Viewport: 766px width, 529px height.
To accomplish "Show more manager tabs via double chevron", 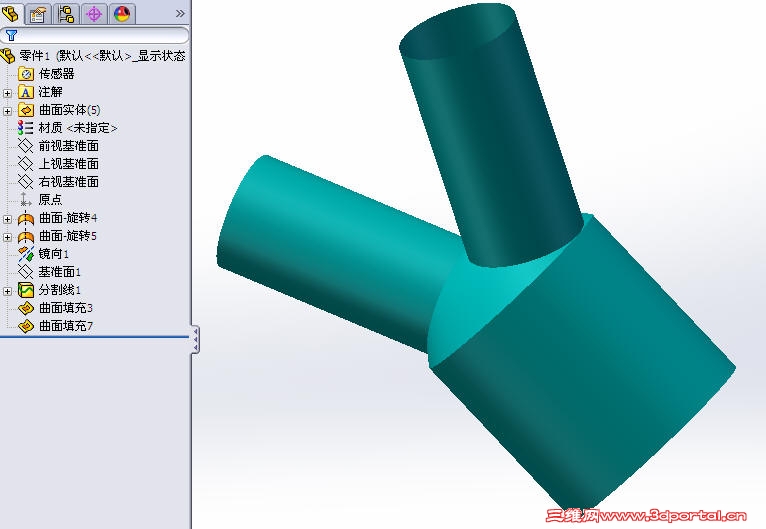I will point(180,14).
